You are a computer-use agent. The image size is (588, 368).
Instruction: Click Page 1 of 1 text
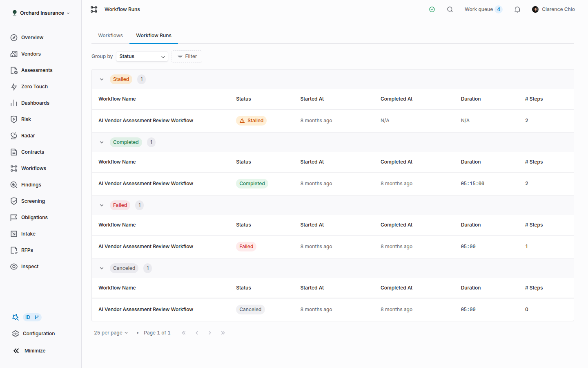tap(157, 333)
